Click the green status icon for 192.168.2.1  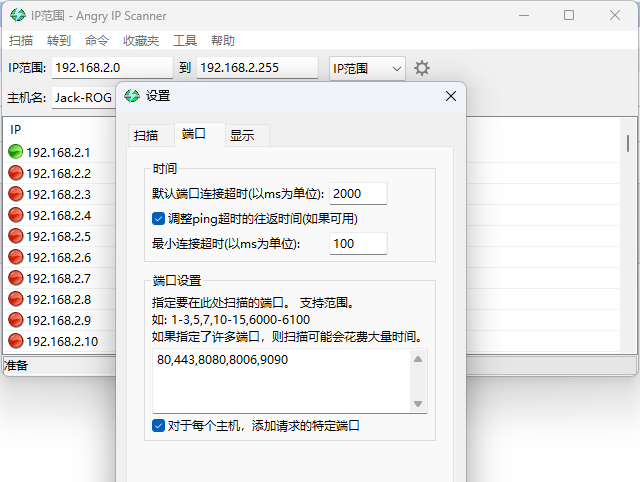(x=15, y=152)
